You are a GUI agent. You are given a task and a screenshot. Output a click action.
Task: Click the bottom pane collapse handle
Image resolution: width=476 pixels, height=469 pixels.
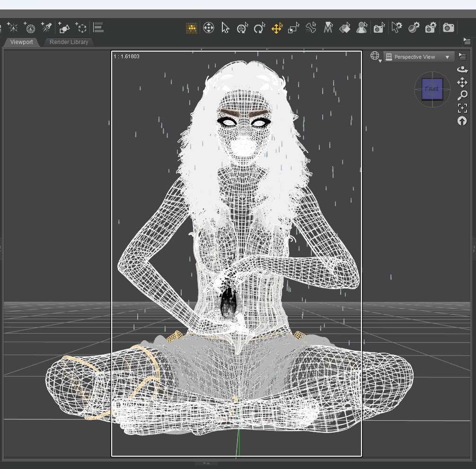coord(206,463)
